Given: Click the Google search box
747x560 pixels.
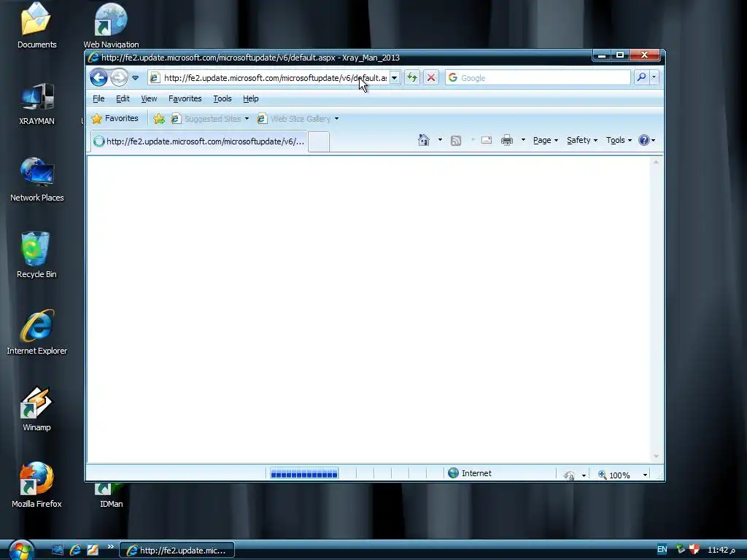Looking at the screenshot, I should point(538,77).
